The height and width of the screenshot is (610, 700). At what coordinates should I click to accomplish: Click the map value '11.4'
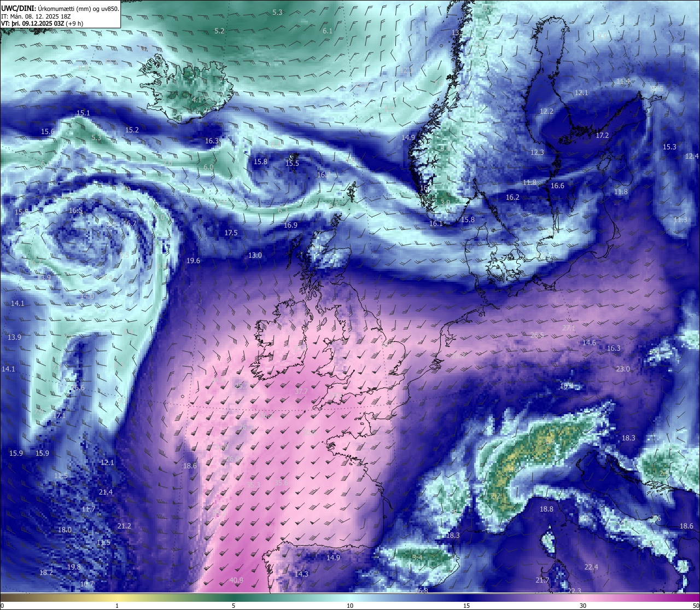click(623, 81)
